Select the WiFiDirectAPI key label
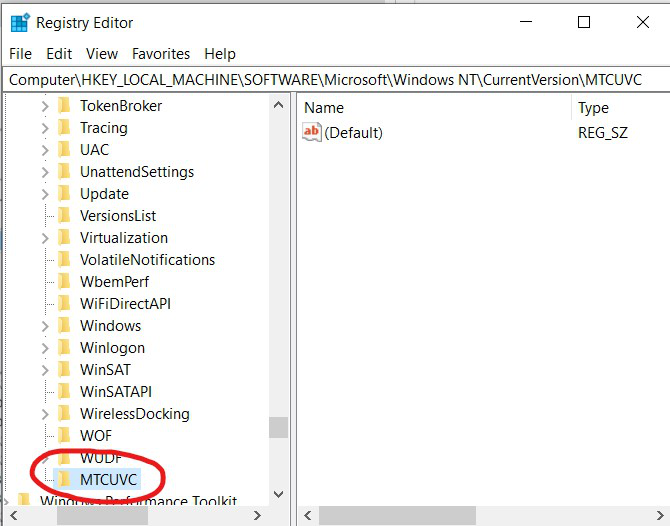The height and width of the screenshot is (526, 670). (125, 303)
